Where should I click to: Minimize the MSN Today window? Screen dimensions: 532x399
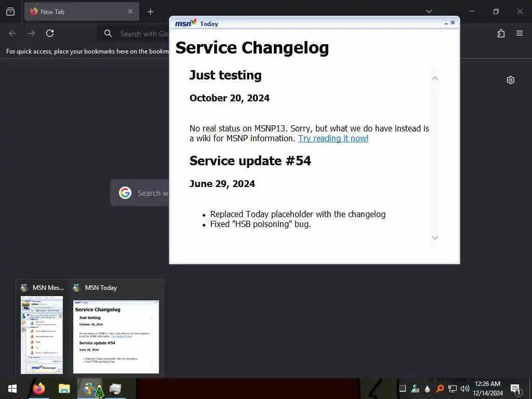(446, 23)
